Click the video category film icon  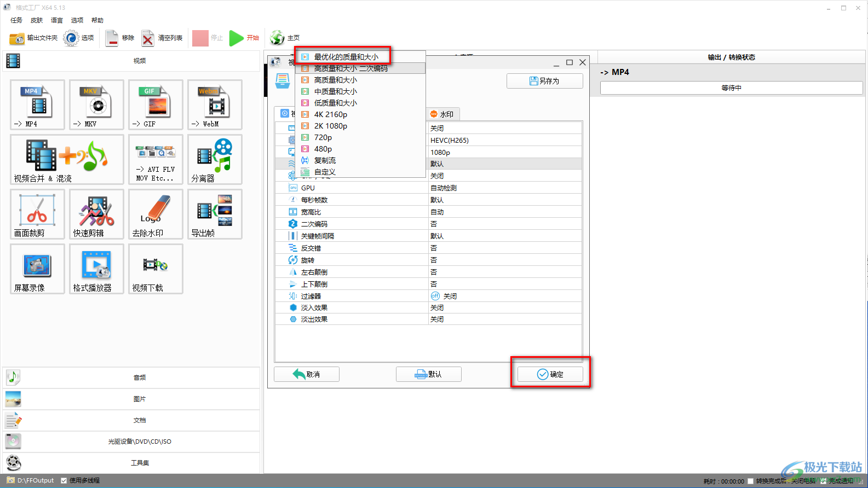click(x=13, y=61)
